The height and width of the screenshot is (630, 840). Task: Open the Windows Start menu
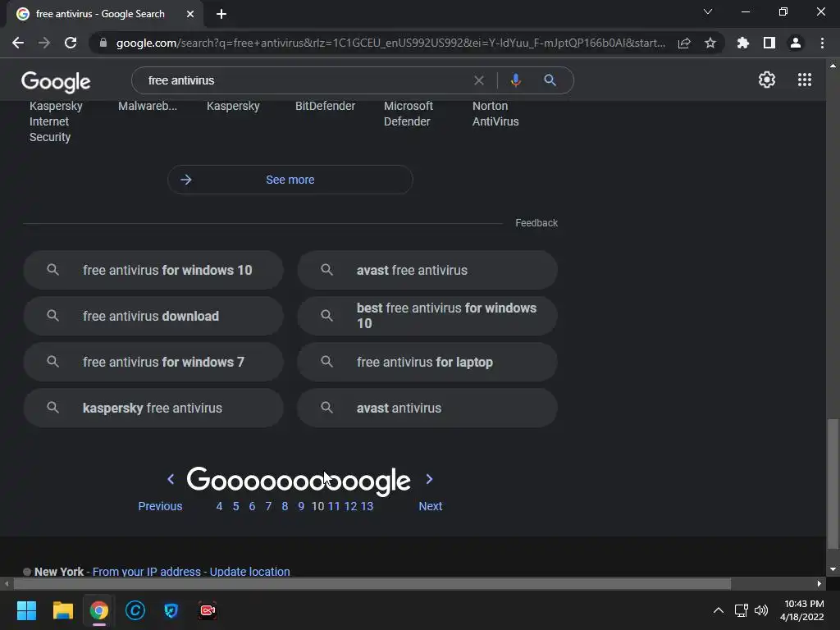(26, 610)
